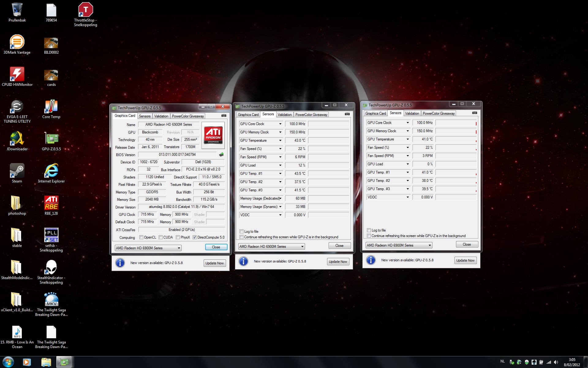The height and width of the screenshot is (368, 588).
Task: Open the BILD0002 image file
Action: [x=51, y=43]
